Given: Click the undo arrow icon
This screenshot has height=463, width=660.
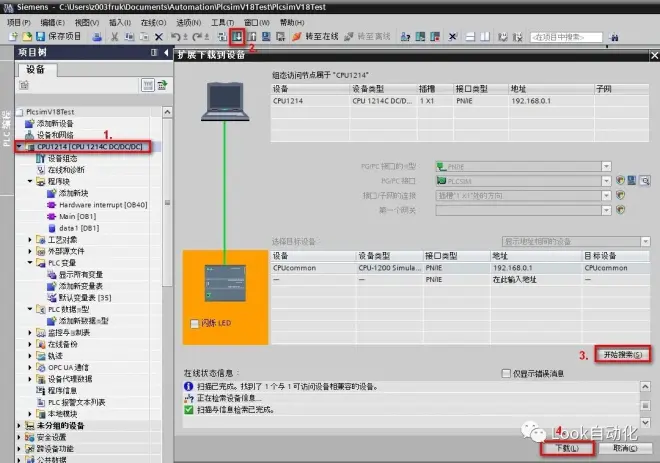Looking at the screenshot, I should click(x=175, y=37).
